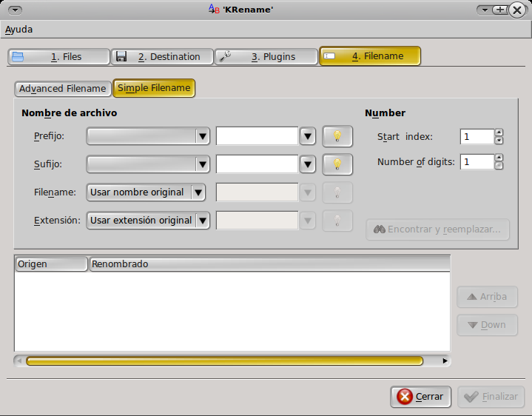Decrease the Number of digits value
The height and width of the screenshot is (416, 532).
[499, 165]
